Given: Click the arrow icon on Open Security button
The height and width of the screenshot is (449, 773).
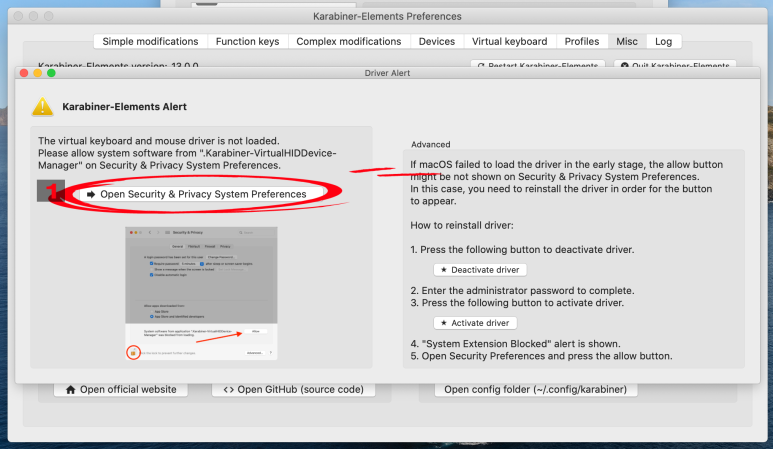Looking at the screenshot, I should (x=91, y=195).
